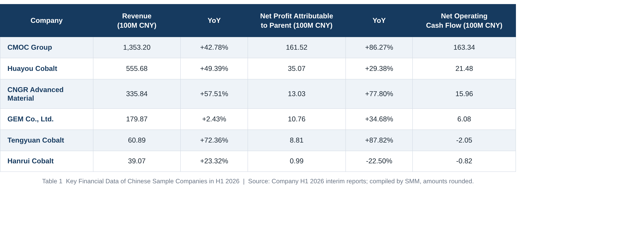Click the Table 1 caption text
This screenshot has width=644, height=235.
[258, 181]
